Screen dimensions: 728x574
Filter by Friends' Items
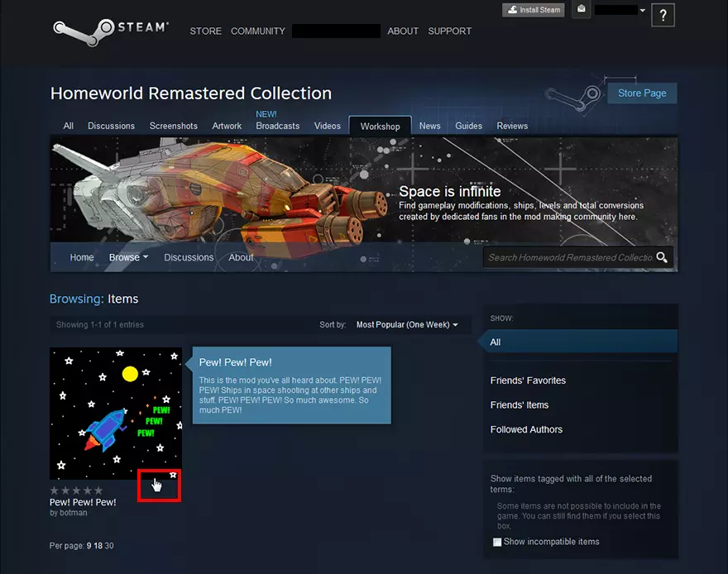click(x=519, y=405)
